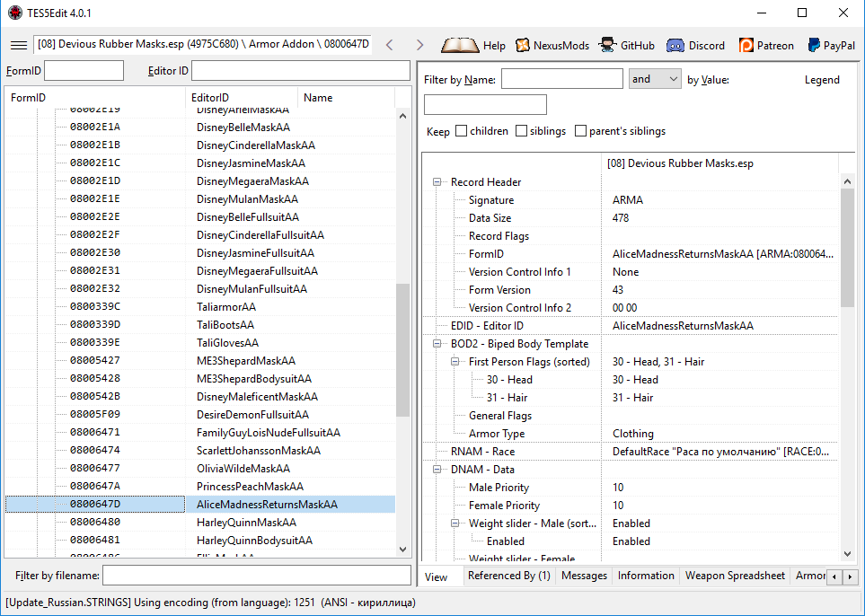Open the and/or filter dropdown
Screen dimensions: 865x616
(655, 79)
